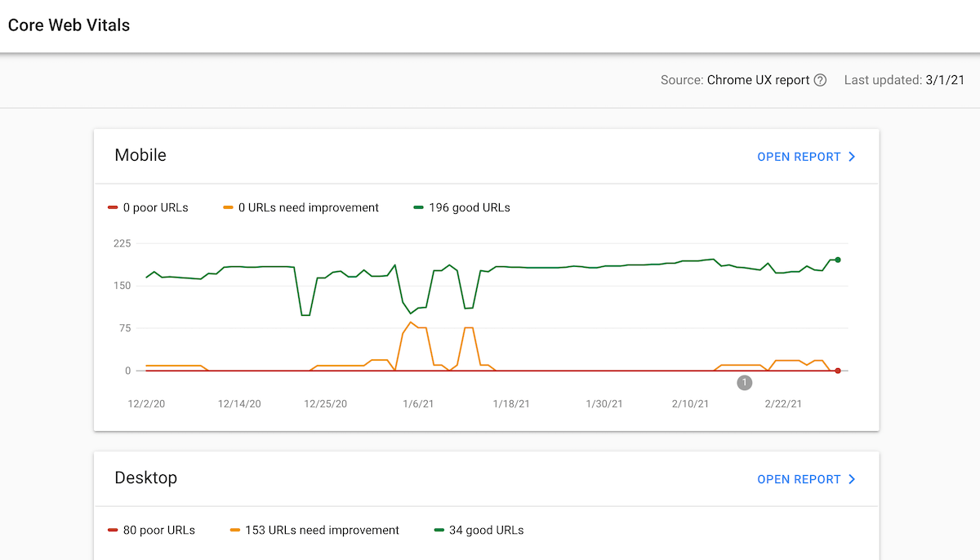This screenshot has height=560, width=980.
Task: Click the Mobile report chevron arrow
Action: click(852, 156)
